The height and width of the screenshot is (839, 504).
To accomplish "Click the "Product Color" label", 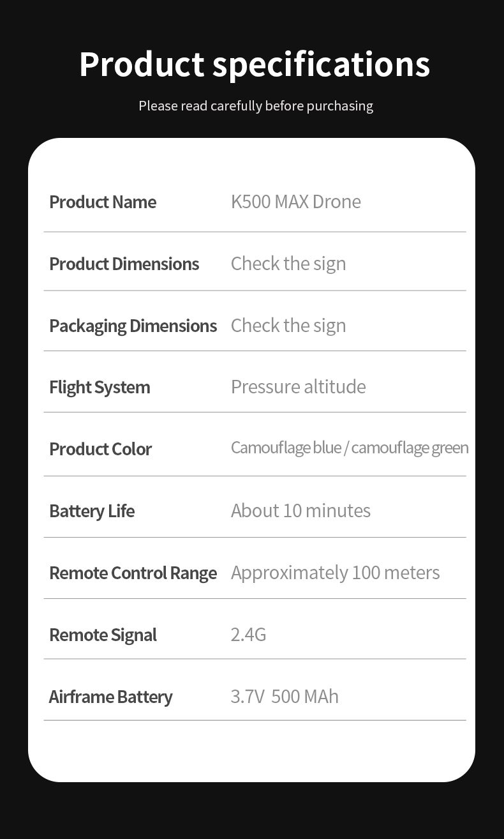I will coord(100,449).
